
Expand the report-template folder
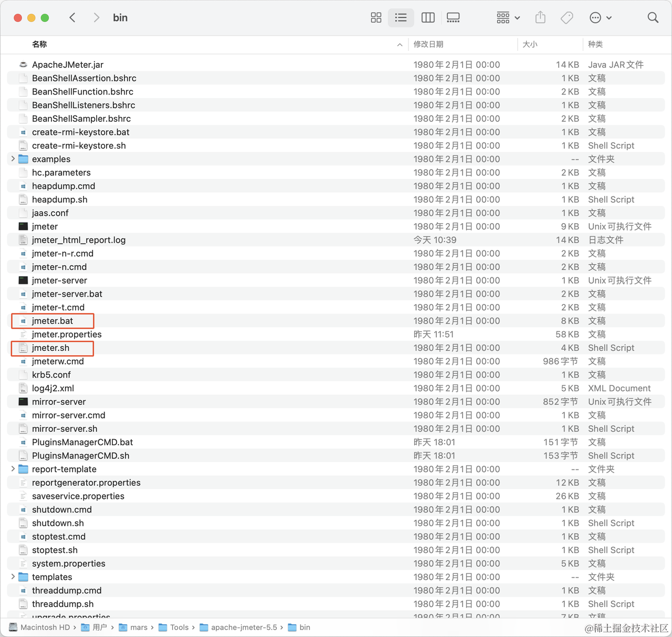point(13,469)
